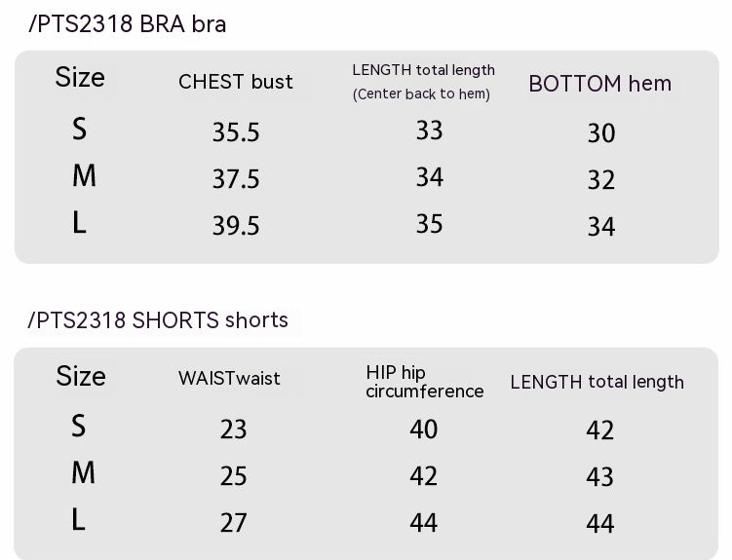Click bra chest value 37.5
732x560 pixels.
tap(236, 179)
